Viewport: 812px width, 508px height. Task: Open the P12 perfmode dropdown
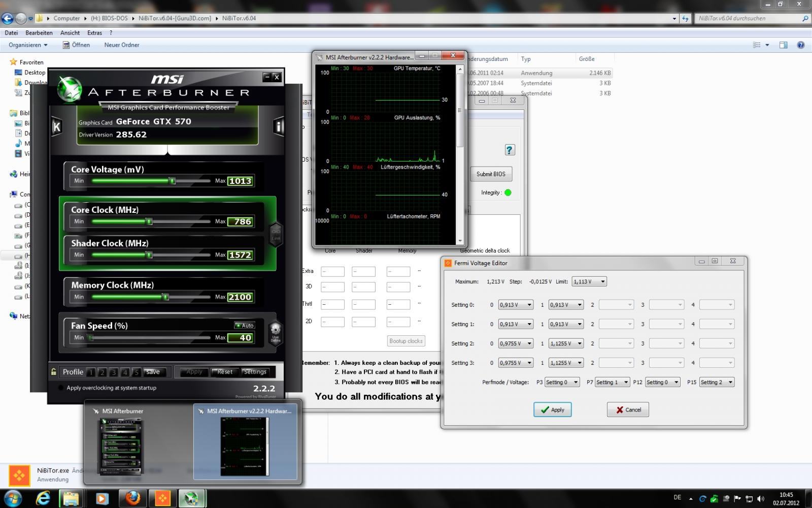[662, 382]
